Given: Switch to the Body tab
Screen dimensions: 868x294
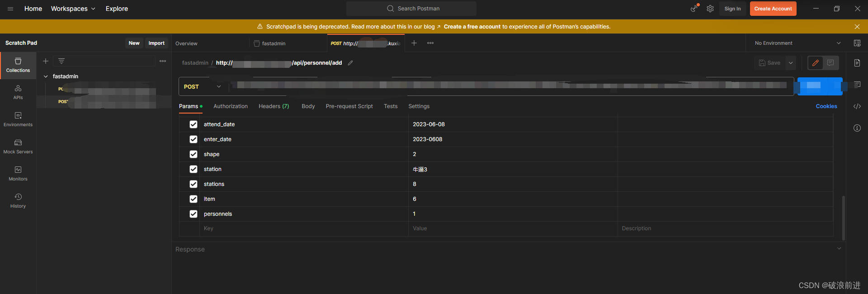Looking at the screenshot, I should pos(308,106).
